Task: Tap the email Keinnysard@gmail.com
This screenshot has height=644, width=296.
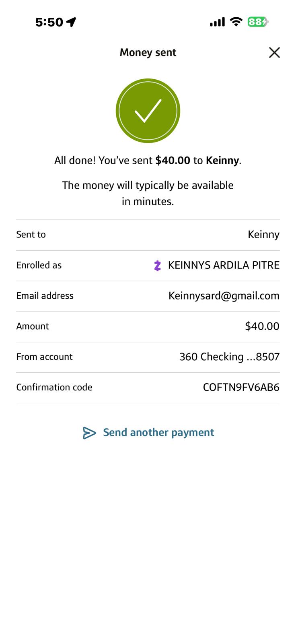Action: pos(224,296)
